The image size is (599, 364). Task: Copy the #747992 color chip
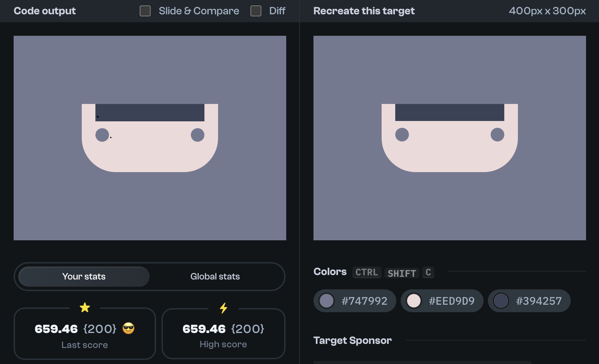point(355,301)
